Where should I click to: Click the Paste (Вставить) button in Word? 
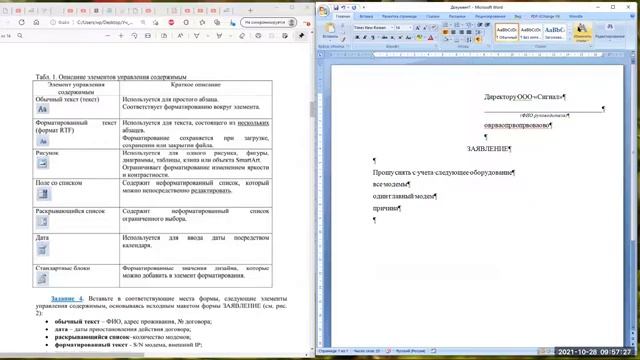pyautogui.click(x=330, y=31)
